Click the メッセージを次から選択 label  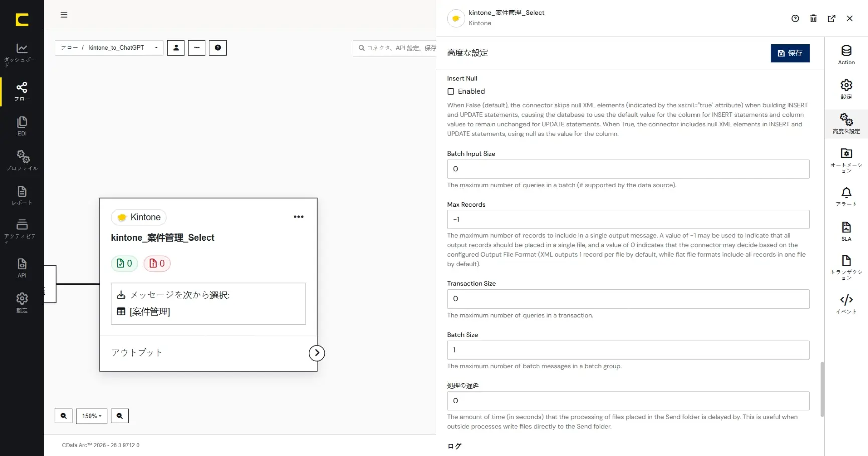pos(180,295)
